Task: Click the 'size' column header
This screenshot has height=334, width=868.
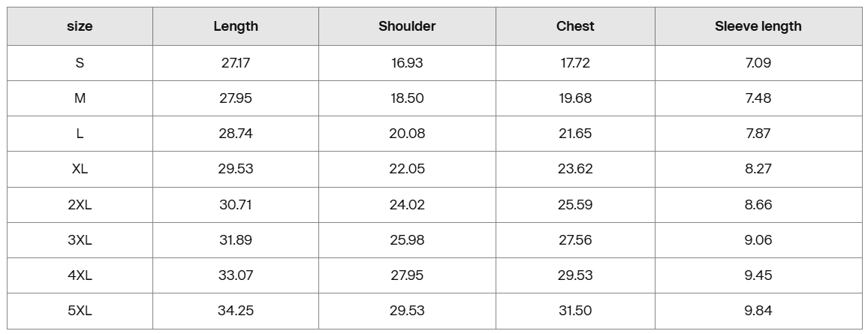Action: click(80, 26)
